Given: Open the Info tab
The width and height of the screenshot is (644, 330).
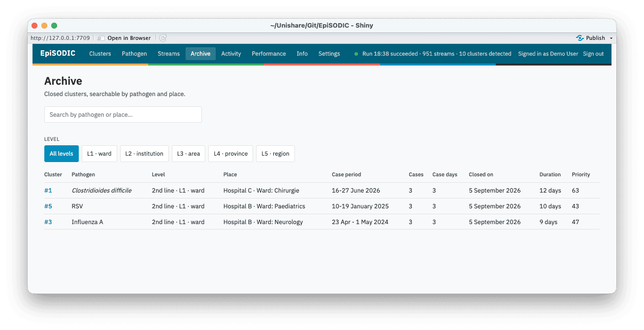Looking at the screenshot, I should [x=302, y=54].
